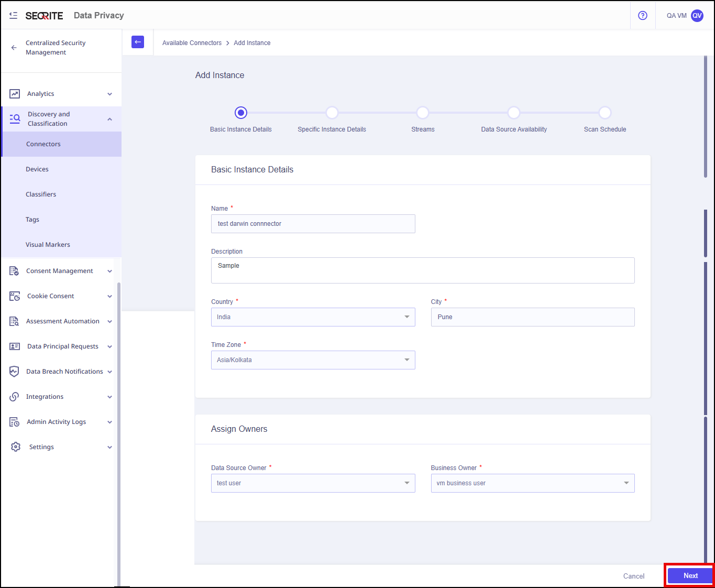Click the blue back arrow button
The image size is (715, 588).
pyautogui.click(x=138, y=42)
